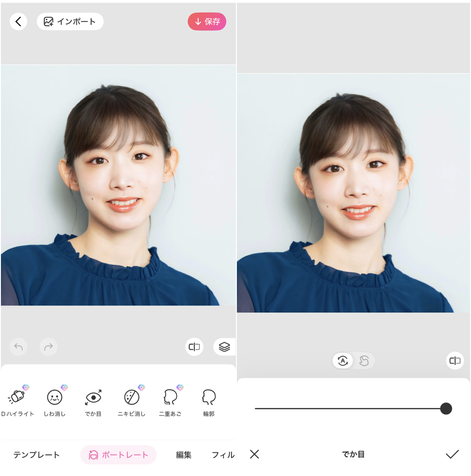471x476 pixels.
Task: Select the 二重あご double chin tool
Action: coord(170,400)
